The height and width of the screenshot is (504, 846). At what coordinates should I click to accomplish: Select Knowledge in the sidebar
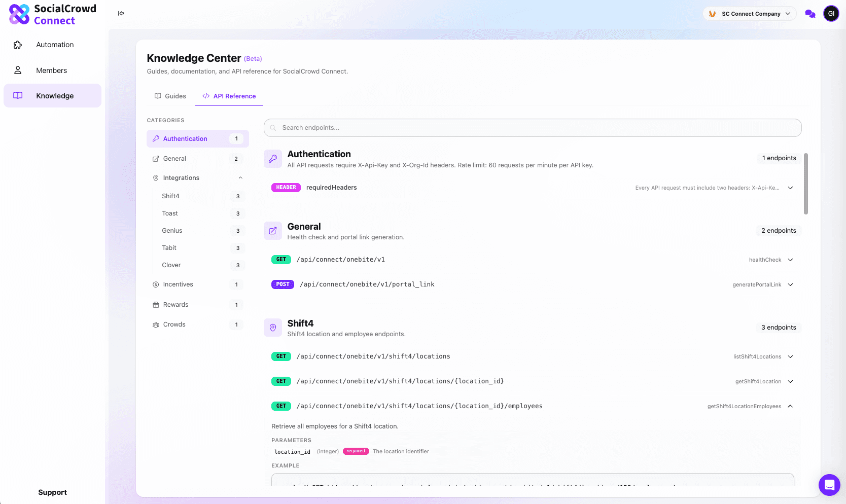coord(52,96)
